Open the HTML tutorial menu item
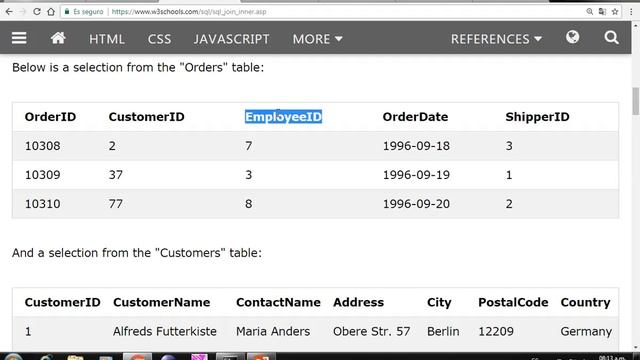 [107, 39]
